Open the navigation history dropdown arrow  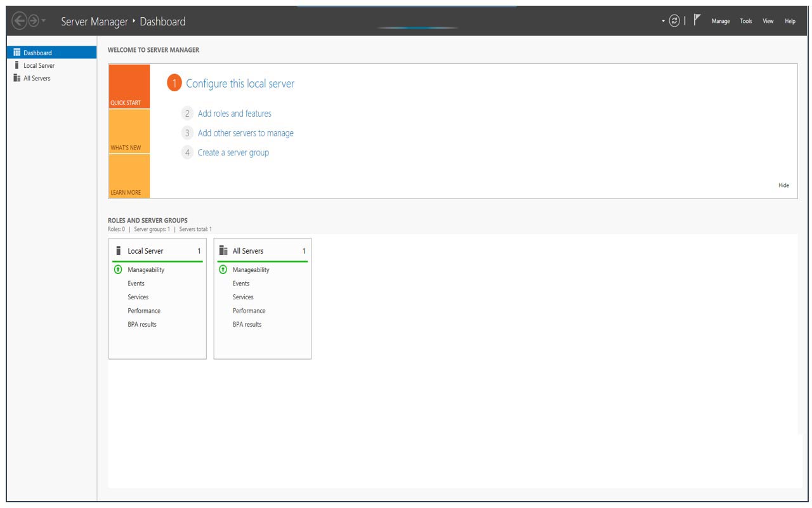point(43,22)
